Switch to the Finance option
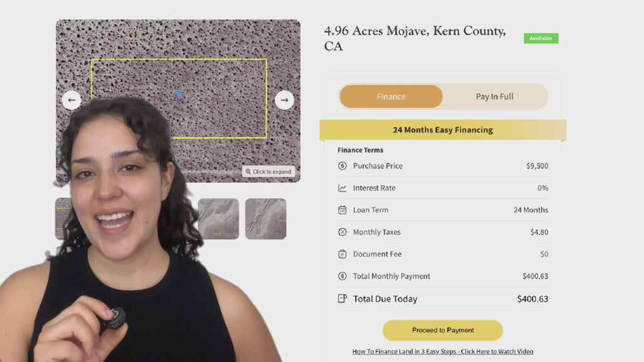The width and height of the screenshot is (644, 362). (391, 96)
